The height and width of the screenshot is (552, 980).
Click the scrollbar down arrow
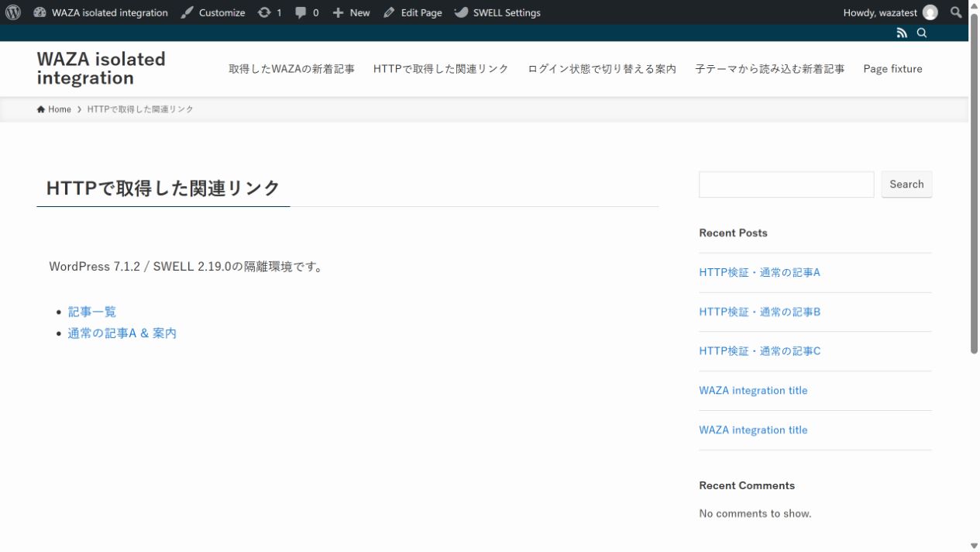(974, 546)
